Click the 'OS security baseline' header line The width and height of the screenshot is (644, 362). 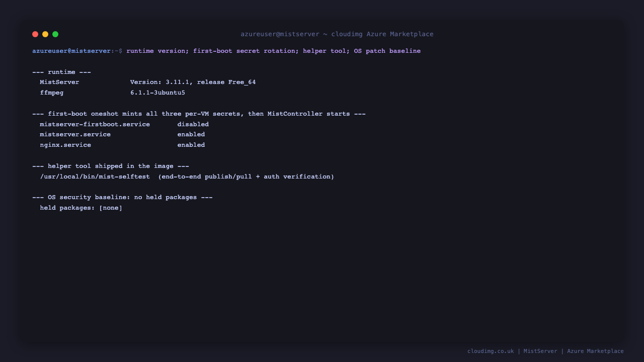click(x=122, y=197)
